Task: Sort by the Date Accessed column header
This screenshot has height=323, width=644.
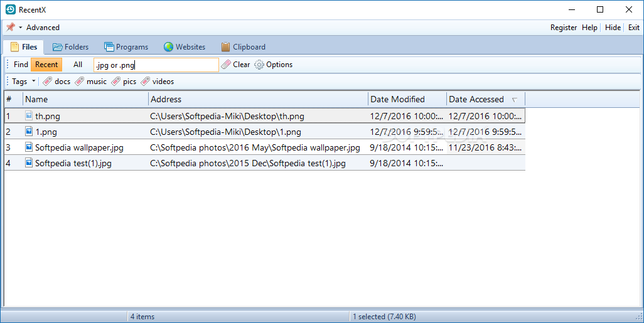Action: click(x=486, y=99)
